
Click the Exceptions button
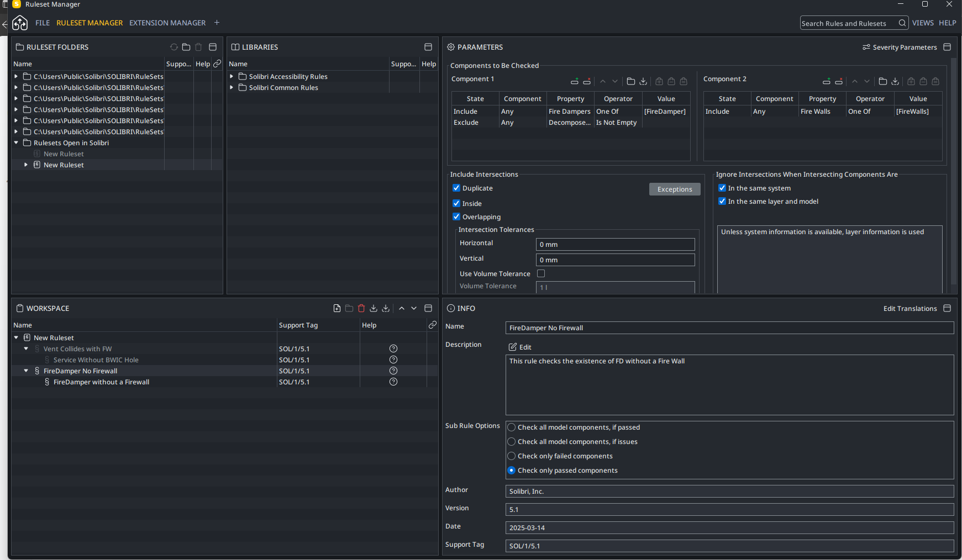[675, 189]
